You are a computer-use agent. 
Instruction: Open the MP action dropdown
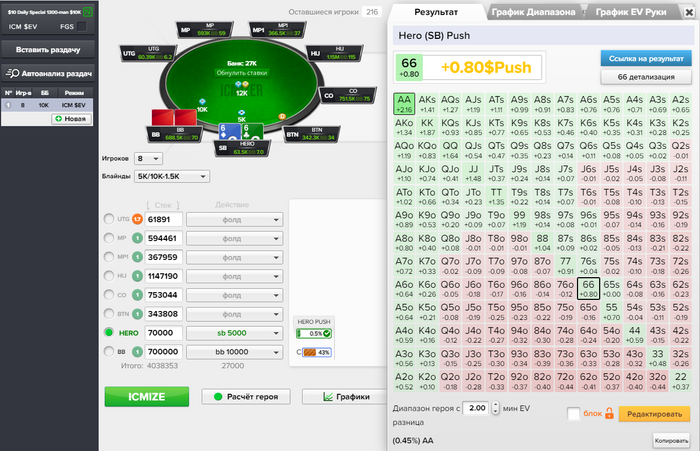tap(235, 238)
